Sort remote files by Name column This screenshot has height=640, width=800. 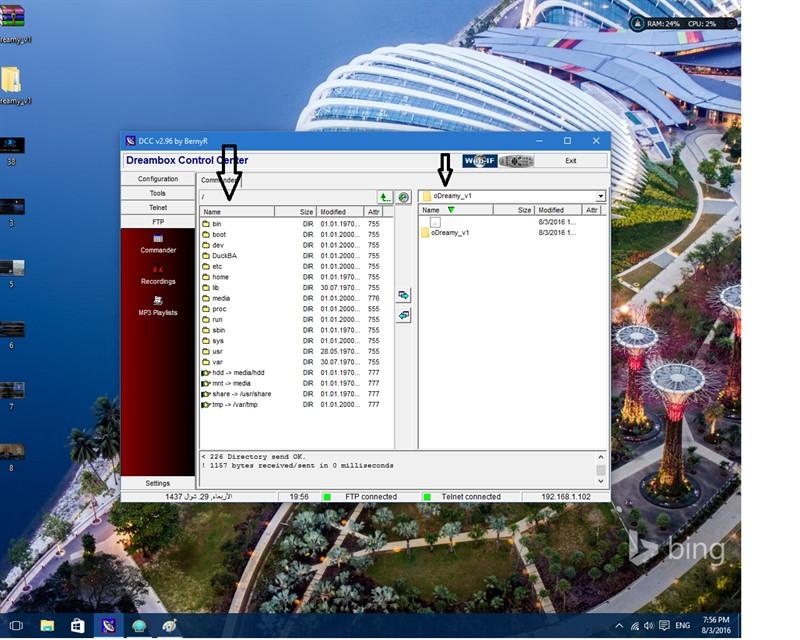click(237, 212)
